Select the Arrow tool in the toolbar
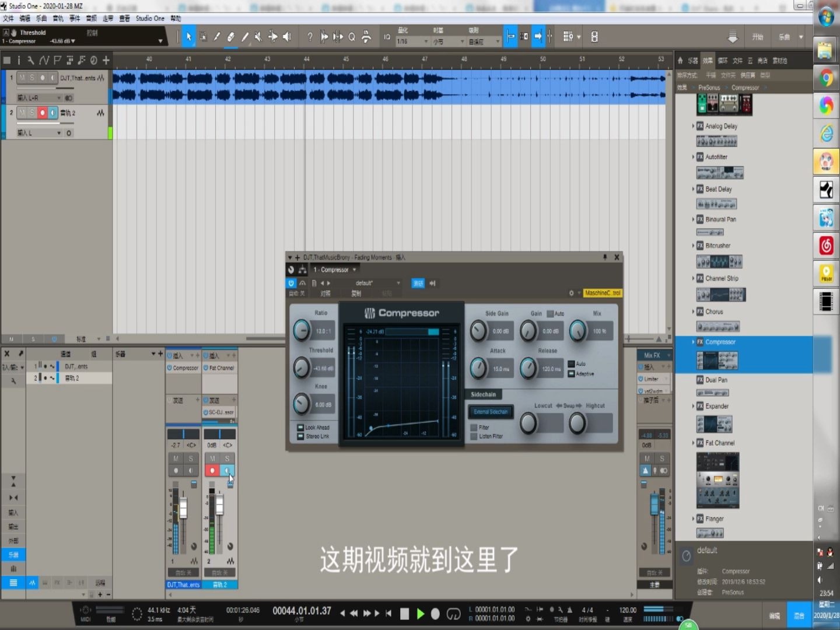840x630 pixels. tap(188, 37)
